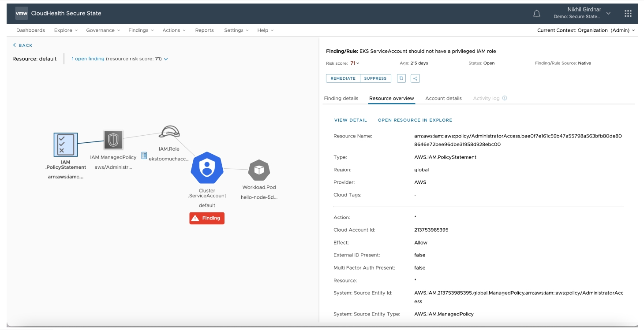Open the Findings menu dropdown

click(141, 30)
